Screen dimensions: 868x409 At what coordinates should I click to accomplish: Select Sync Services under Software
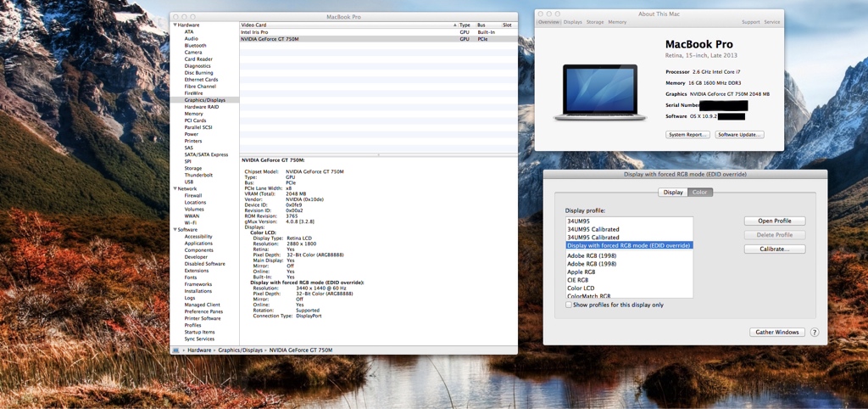[x=199, y=339]
